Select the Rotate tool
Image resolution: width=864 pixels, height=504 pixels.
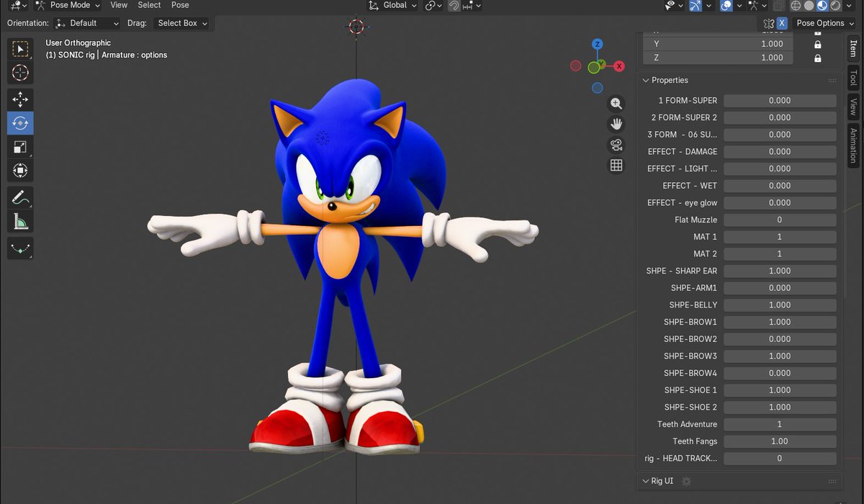tap(20, 123)
